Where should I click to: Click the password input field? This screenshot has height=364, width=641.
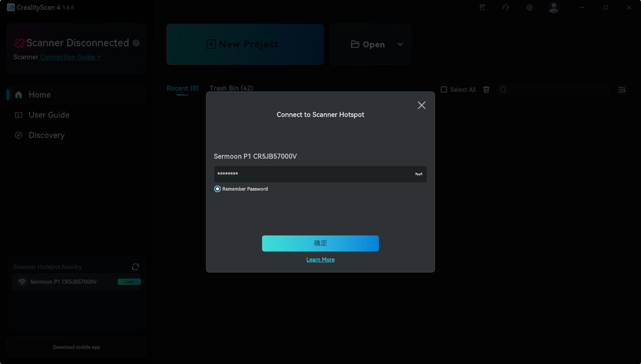[x=312, y=174]
